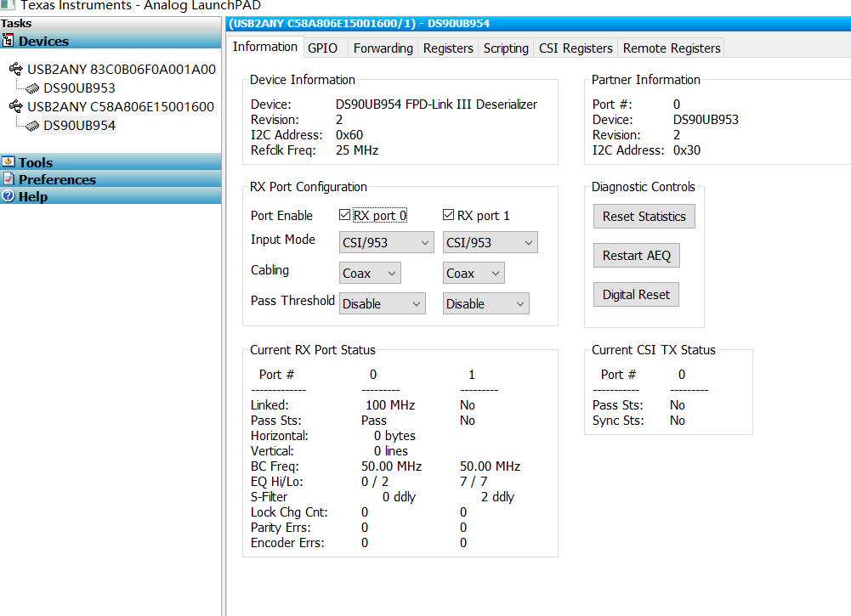Click CSI TX Sync Sts value No
Image resolution: width=851 pixels, height=616 pixels.
click(678, 421)
